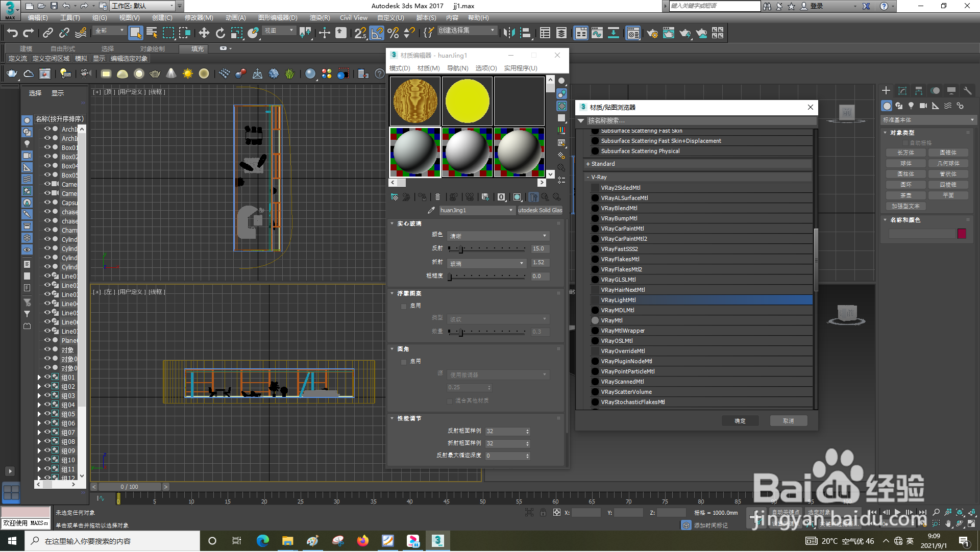Toggle visibility eye of Capsu object
Image resolution: width=980 pixels, height=552 pixels.
[x=47, y=203]
